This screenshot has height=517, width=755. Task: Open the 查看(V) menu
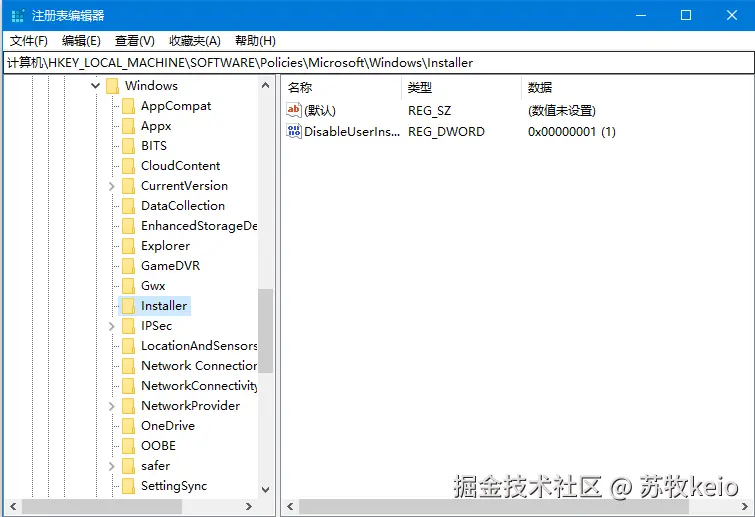point(135,41)
